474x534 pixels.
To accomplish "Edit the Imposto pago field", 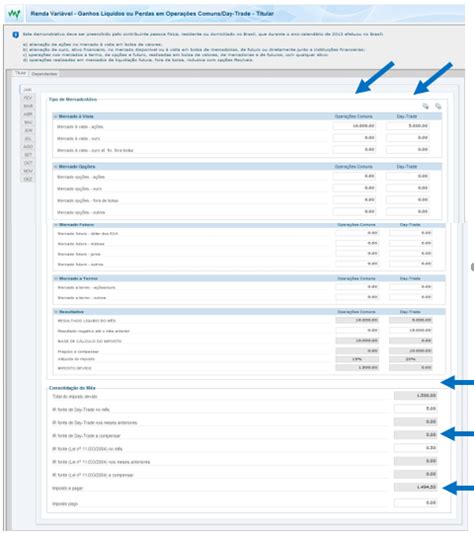I will tap(415, 503).
